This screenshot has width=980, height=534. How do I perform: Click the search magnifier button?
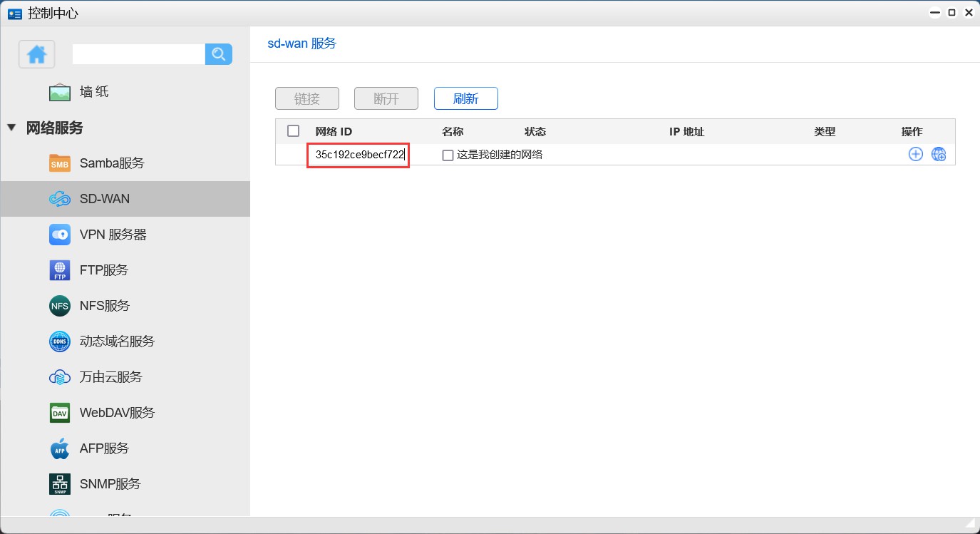click(x=218, y=53)
